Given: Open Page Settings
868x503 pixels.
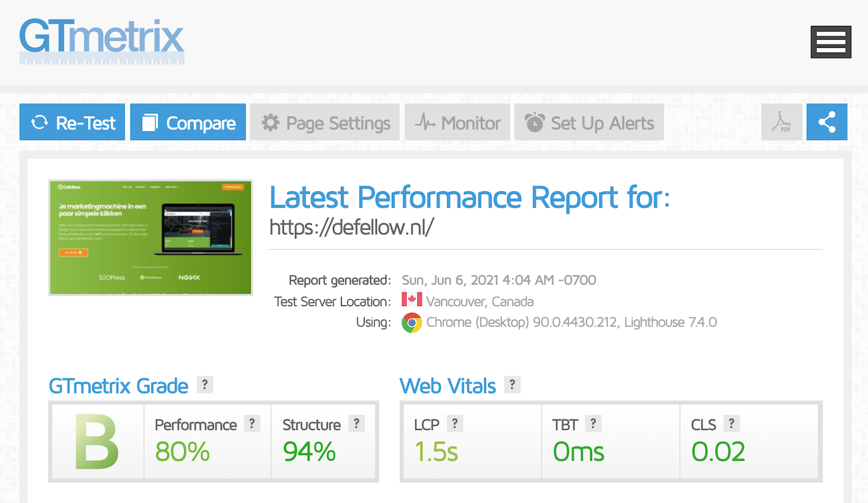Looking at the screenshot, I should coord(325,122).
